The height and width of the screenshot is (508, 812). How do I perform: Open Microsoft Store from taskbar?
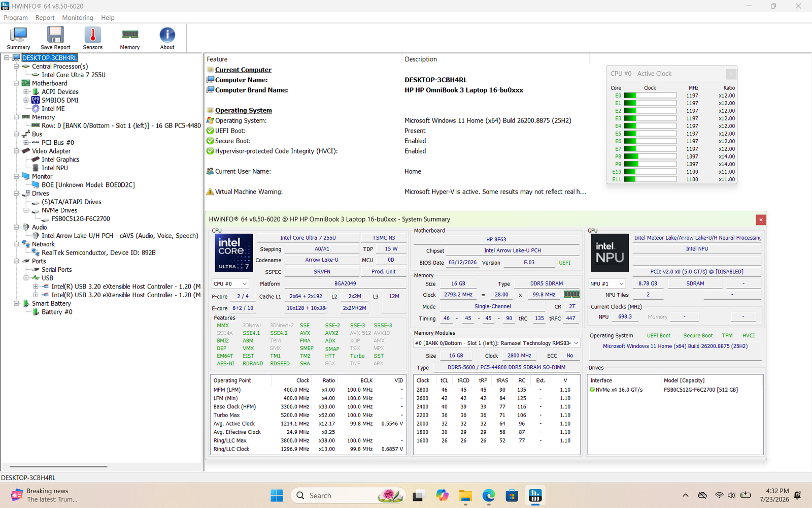click(x=512, y=495)
